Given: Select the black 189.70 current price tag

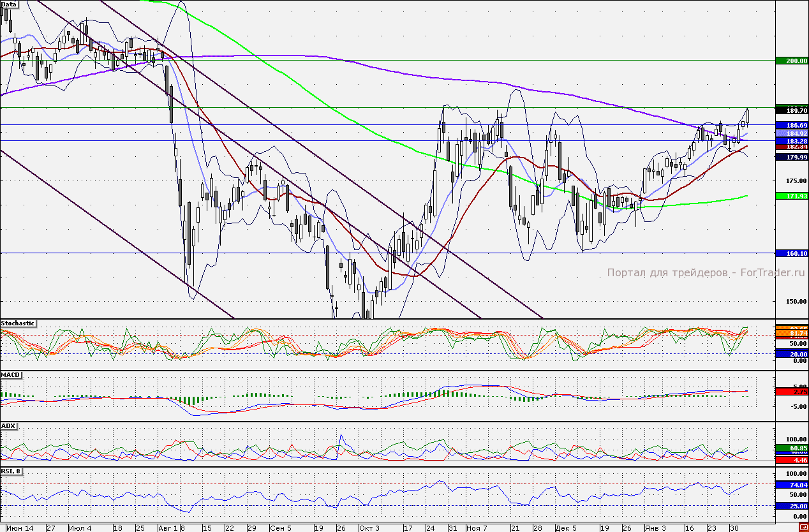Looking at the screenshot, I should [x=792, y=110].
